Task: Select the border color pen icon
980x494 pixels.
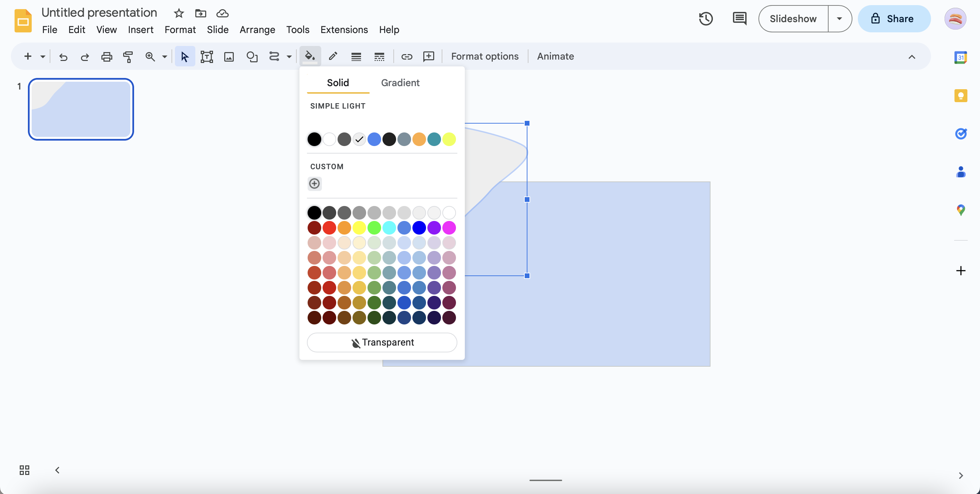Action: pos(333,57)
